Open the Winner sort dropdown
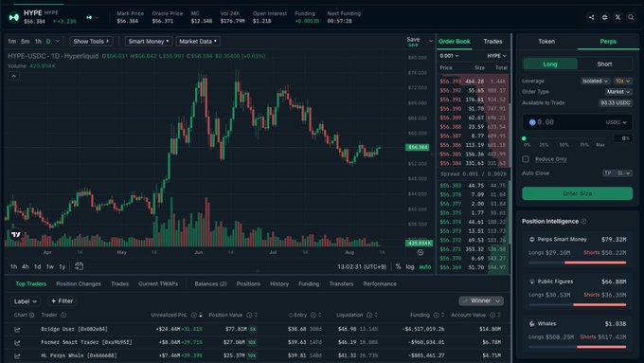 coord(481,301)
